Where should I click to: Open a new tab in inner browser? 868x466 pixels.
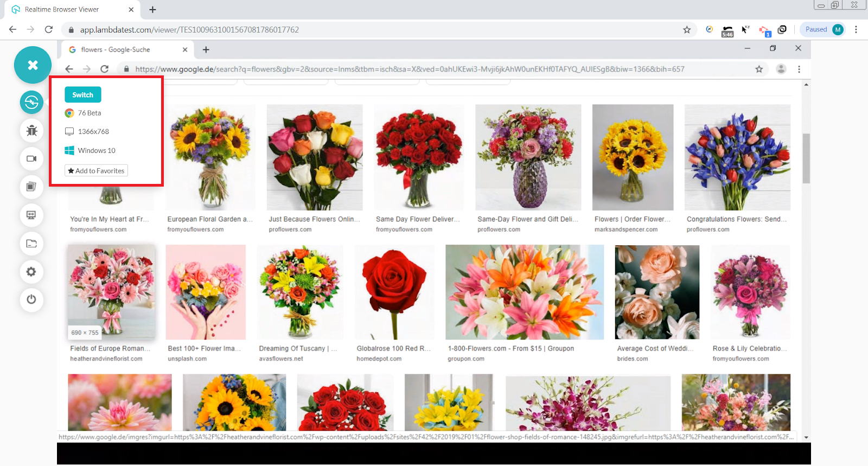[206, 50]
